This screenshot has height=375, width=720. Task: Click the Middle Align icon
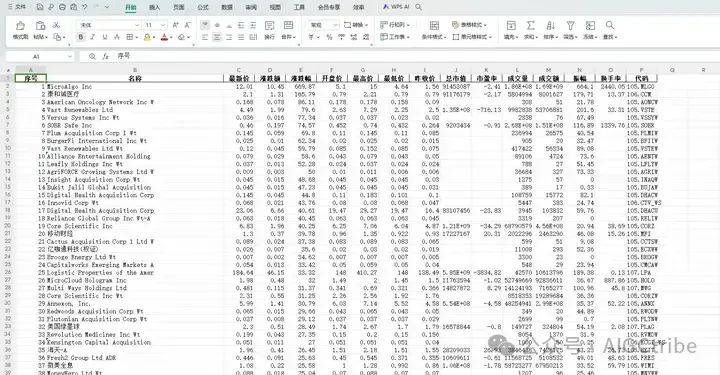[x=217, y=25]
